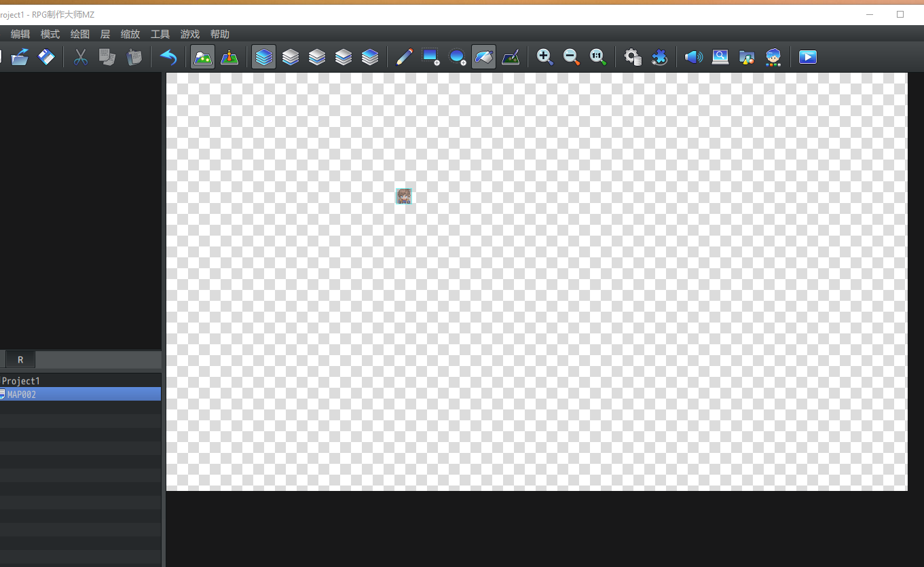The image size is (924, 567).
Task: Open an existing project with the folder icon
Action: (x=20, y=57)
